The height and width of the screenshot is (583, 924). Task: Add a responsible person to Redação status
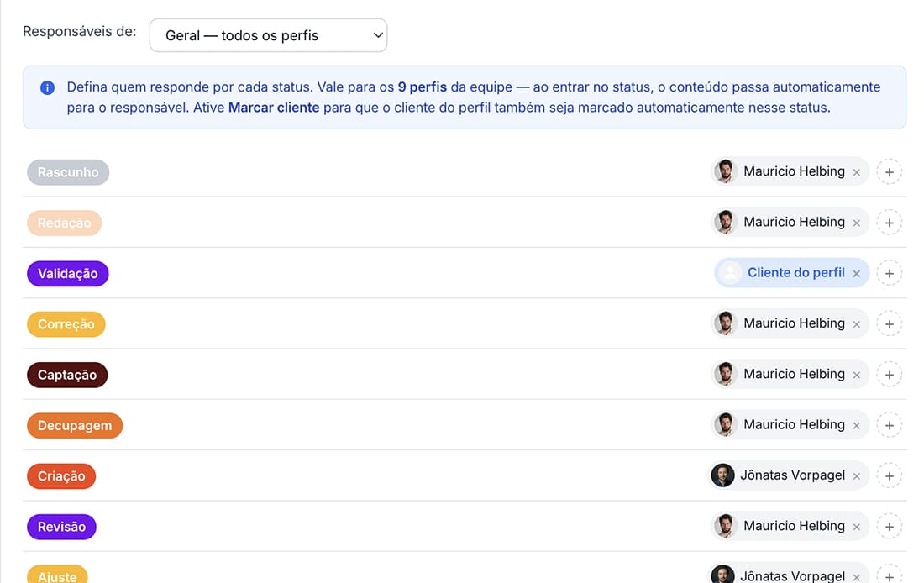pyautogui.click(x=890, y=223)
